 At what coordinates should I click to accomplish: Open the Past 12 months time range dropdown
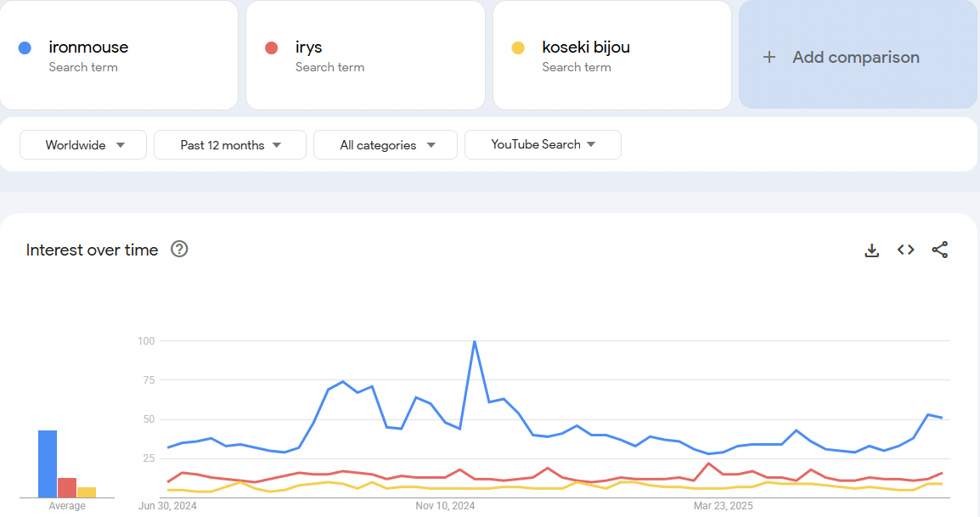[x=230, y=145]
